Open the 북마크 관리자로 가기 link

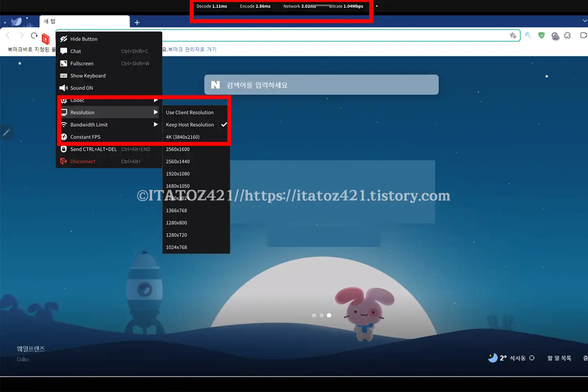point(192,49)
